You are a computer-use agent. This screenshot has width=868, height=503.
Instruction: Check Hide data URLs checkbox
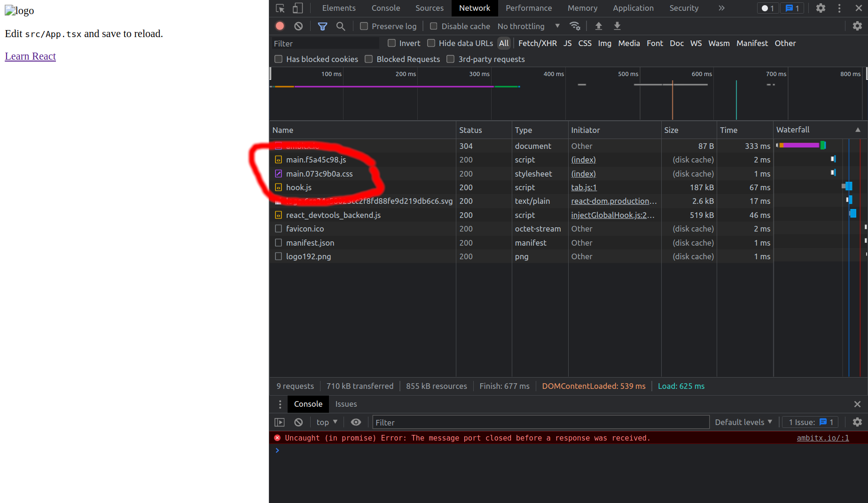pyautogui.click(x=431, y=43)
